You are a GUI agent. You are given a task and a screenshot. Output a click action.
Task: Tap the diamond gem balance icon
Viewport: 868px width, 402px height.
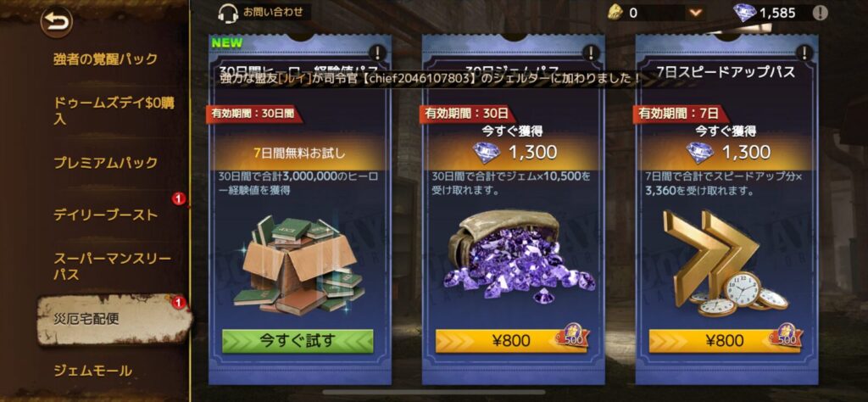point(743,13)
